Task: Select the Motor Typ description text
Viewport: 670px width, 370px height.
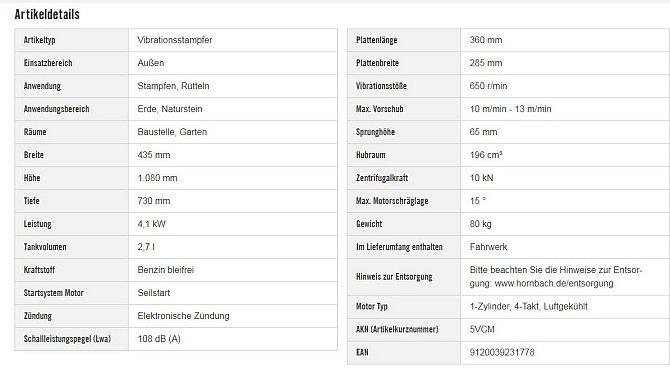Action: (x=529, y=306)
